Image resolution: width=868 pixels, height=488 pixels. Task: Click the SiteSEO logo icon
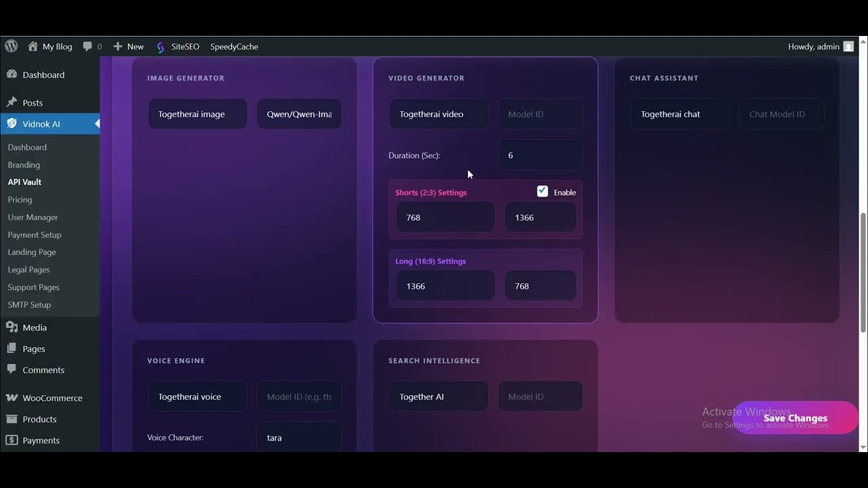point(160,47)
